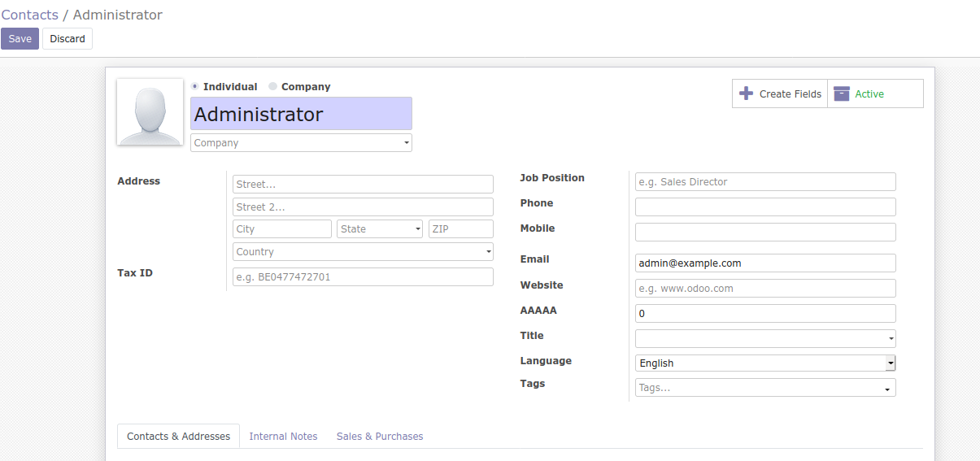The image size is (980, 461).
Task: Open the Tags dropdown field
Action: click(x=765, y=388)
